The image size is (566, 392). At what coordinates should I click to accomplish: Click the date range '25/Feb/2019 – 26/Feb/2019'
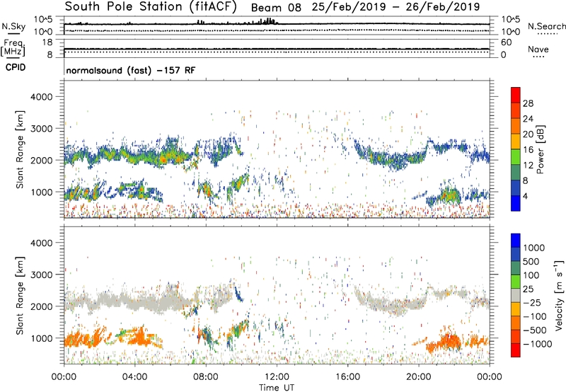point(395,7)
